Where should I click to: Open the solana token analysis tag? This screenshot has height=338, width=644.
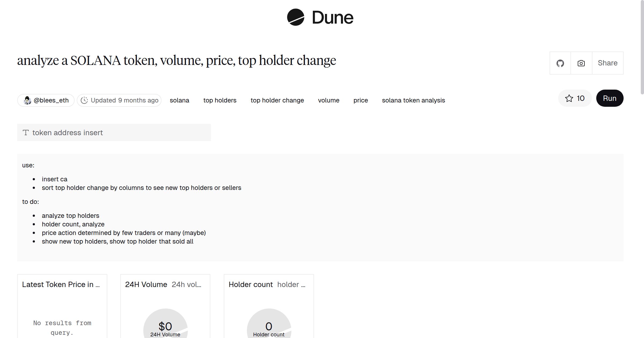(x=414, y=100)
